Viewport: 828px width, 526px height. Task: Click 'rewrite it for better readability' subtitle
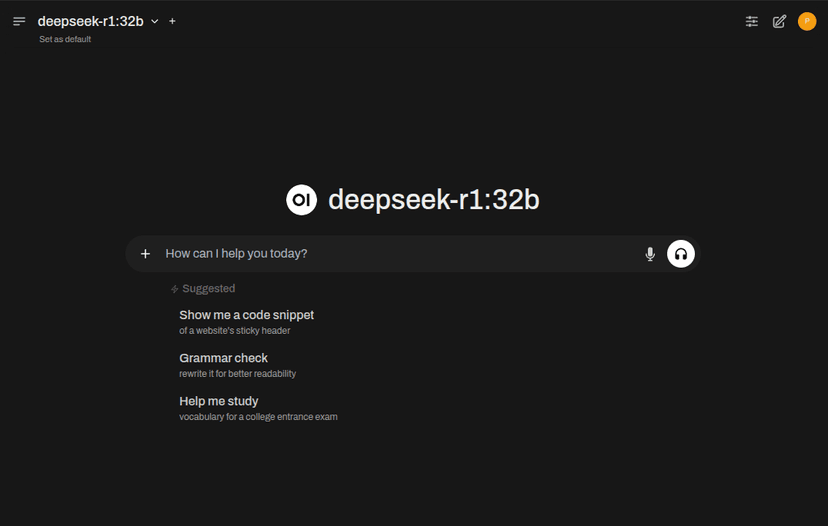pyautogui.click(x=237, y=374)
